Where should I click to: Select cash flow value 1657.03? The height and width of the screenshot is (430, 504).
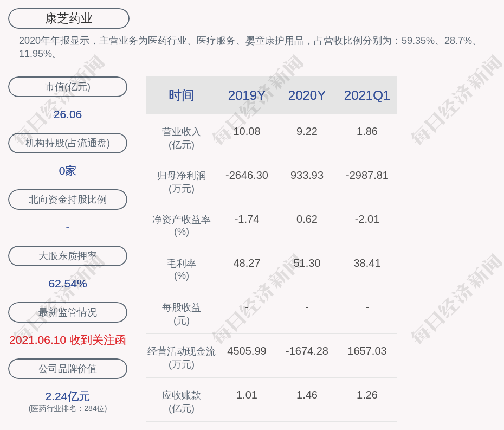point(367,351)
